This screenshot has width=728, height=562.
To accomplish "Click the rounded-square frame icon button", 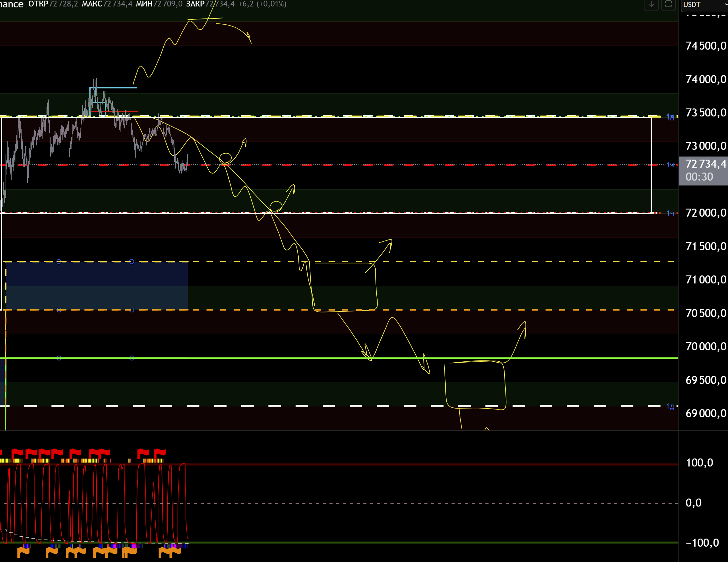I will 668,5.
